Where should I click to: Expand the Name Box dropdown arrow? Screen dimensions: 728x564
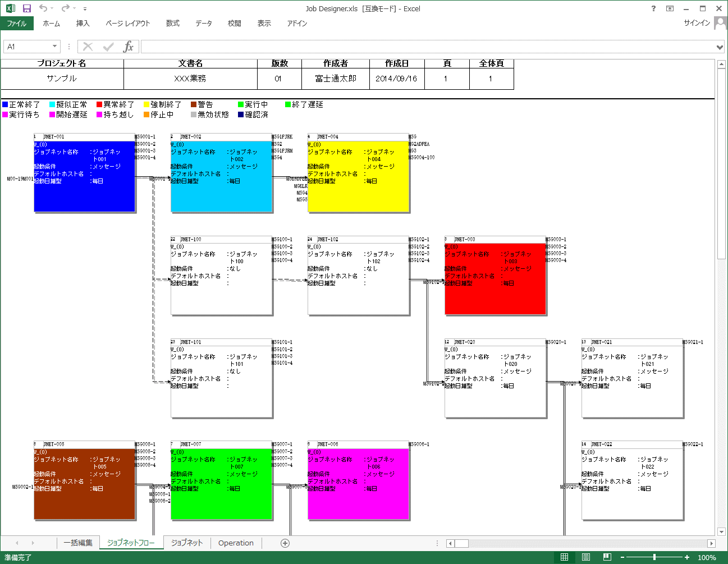pos(54,47)
